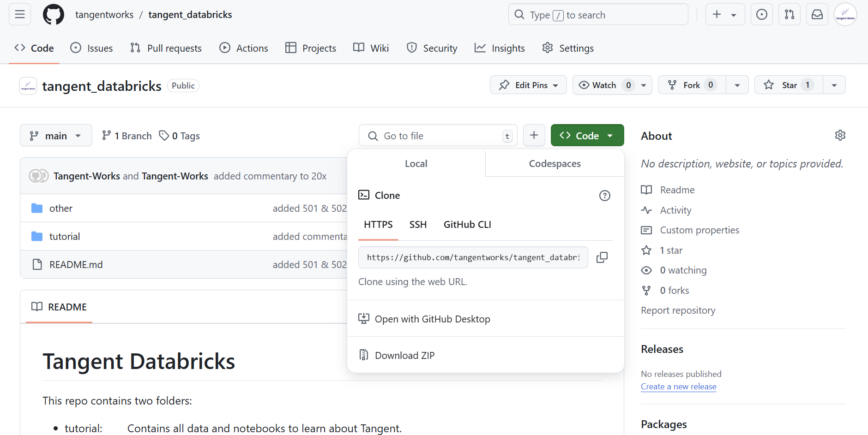Click the Clone help question mark icon
Image resolution: width=868 pixels, height=435 pixels.
coord(604,196)
